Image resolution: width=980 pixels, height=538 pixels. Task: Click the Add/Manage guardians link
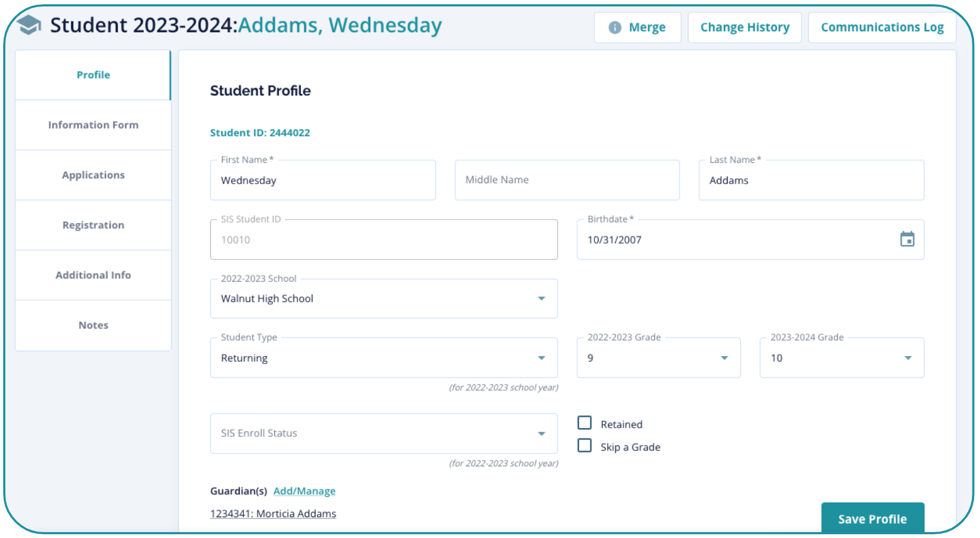tap(304, 491)
